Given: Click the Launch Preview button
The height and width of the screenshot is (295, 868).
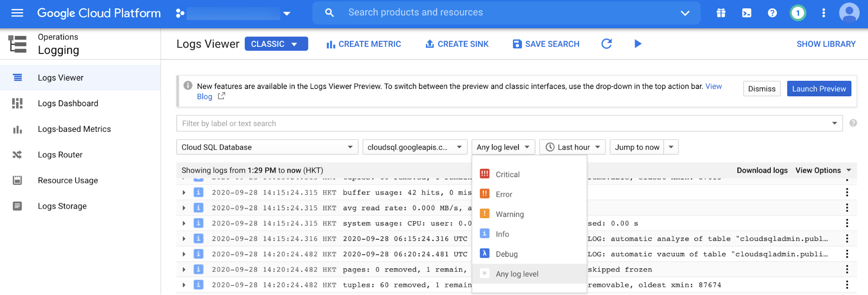Looking at the screenshot, I should point(818,89).
